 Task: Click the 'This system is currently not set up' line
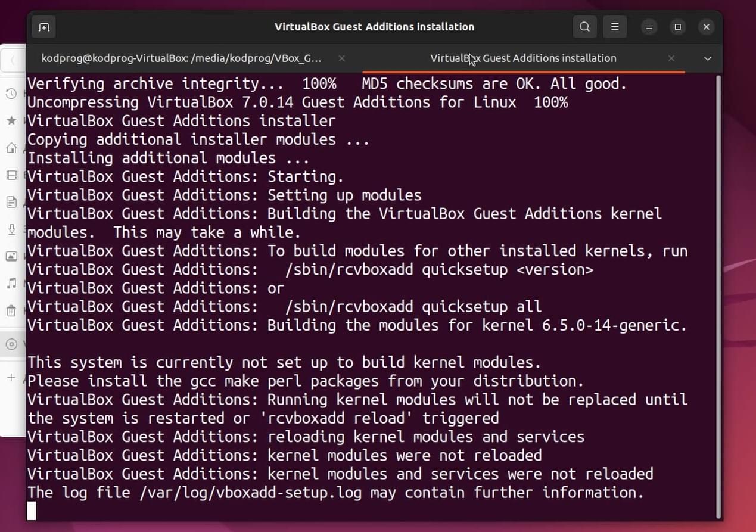tap(284, 362)
